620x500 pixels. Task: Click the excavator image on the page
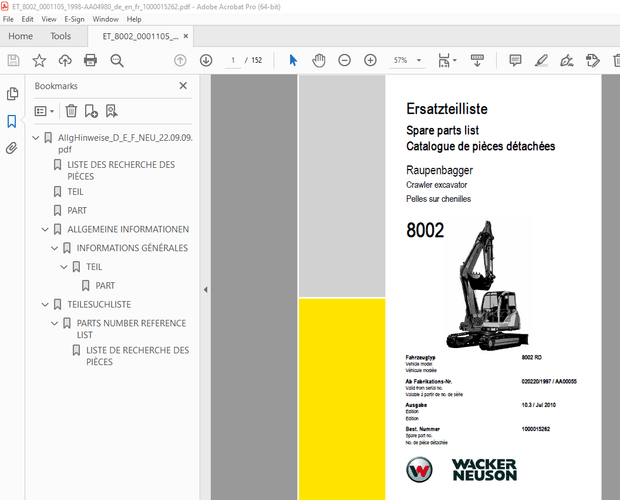[x=487, y=285]
